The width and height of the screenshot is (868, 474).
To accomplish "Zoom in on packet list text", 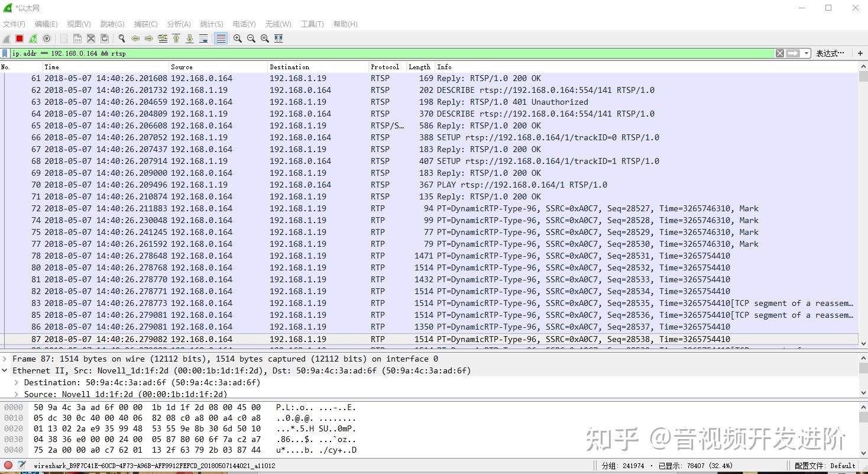I will (x=237, y=38).
